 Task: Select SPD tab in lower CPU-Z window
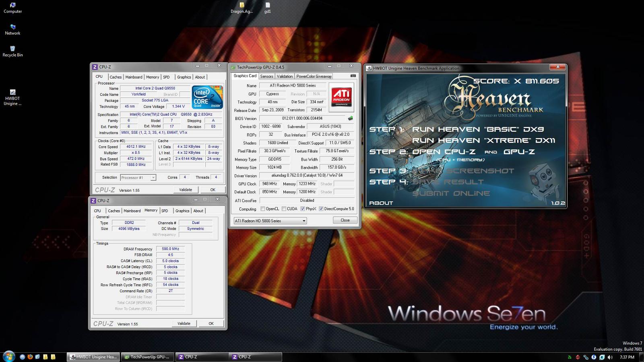click(165, 211)
